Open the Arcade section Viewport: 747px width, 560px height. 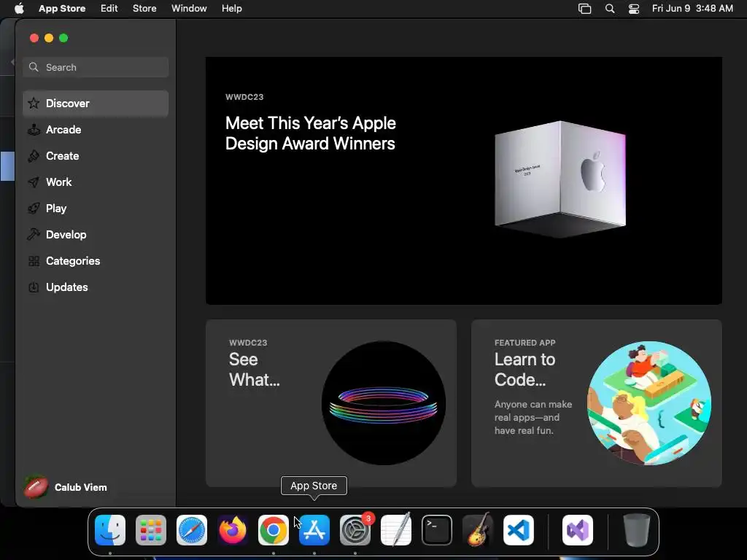96,130
